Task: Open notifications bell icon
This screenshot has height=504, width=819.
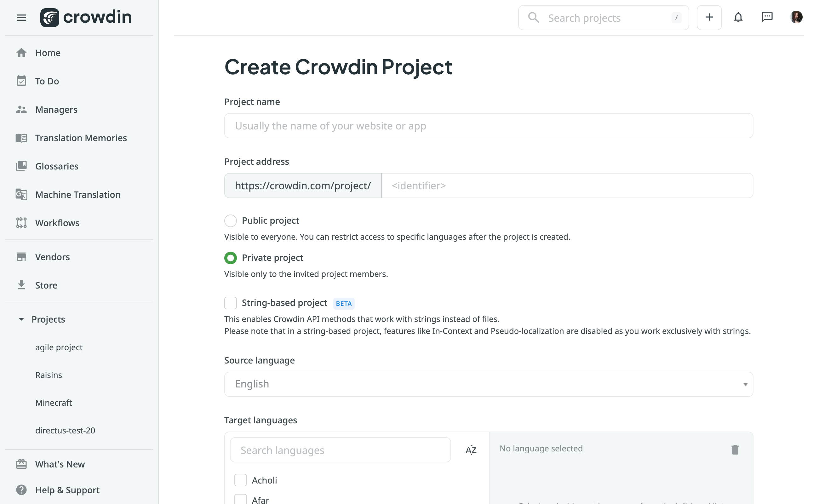Action: point(738,17)
